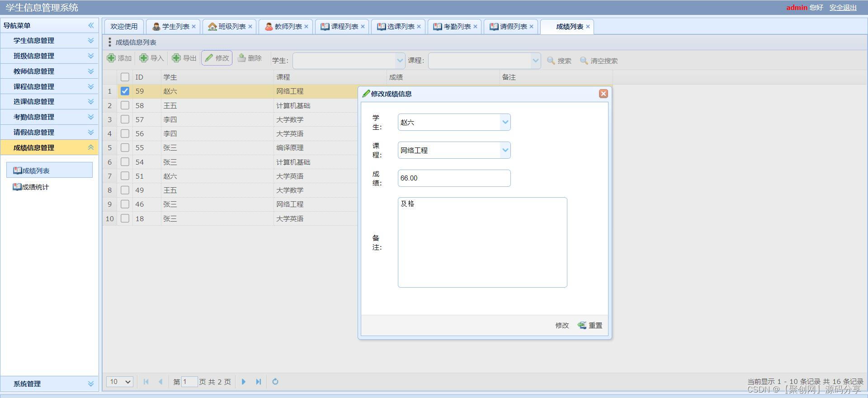Image resolution: width=868 pixels, height=398 pixels.
Task: Collapse the 导航菜单 side panel
Action: 91,25
